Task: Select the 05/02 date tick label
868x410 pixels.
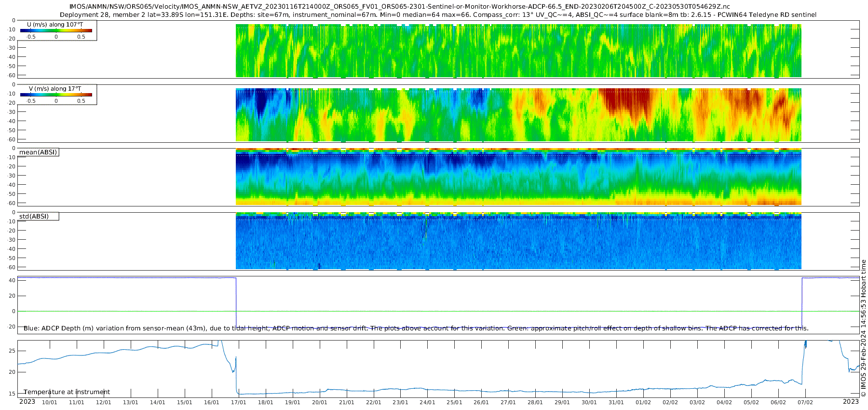Action: coord(751,403)
